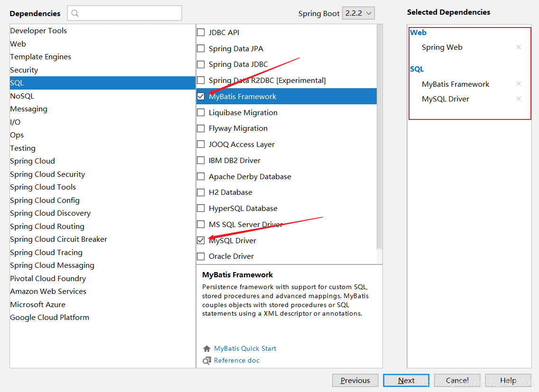Open the MyBatis Quick Start link
The image size is (539, 392).
pyautogui.click(x=245, y=348)
